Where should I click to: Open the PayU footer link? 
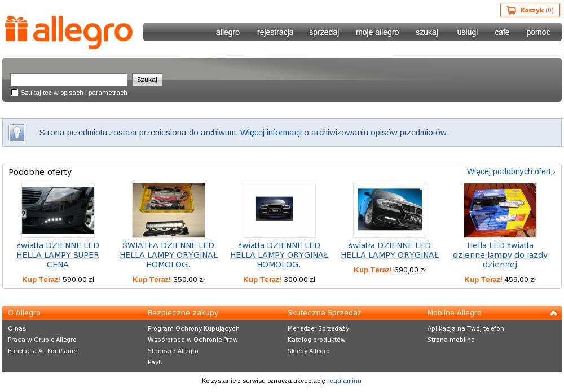tap(155, 362)
